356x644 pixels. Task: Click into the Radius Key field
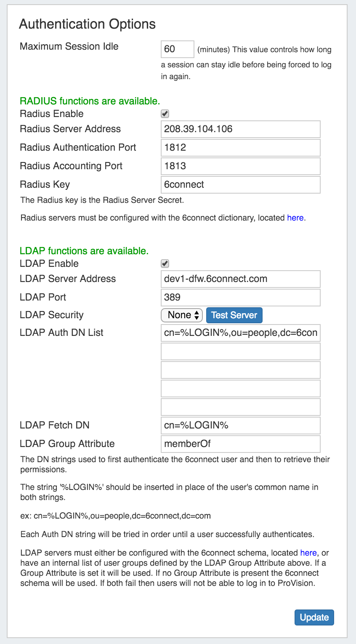coord(240,185)
